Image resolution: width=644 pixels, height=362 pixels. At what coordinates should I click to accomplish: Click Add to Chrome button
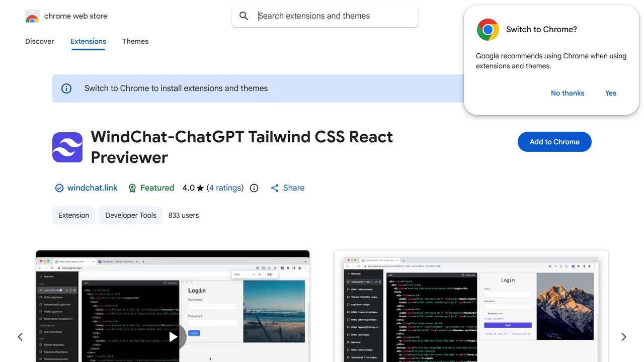click(x=554, y=142)
